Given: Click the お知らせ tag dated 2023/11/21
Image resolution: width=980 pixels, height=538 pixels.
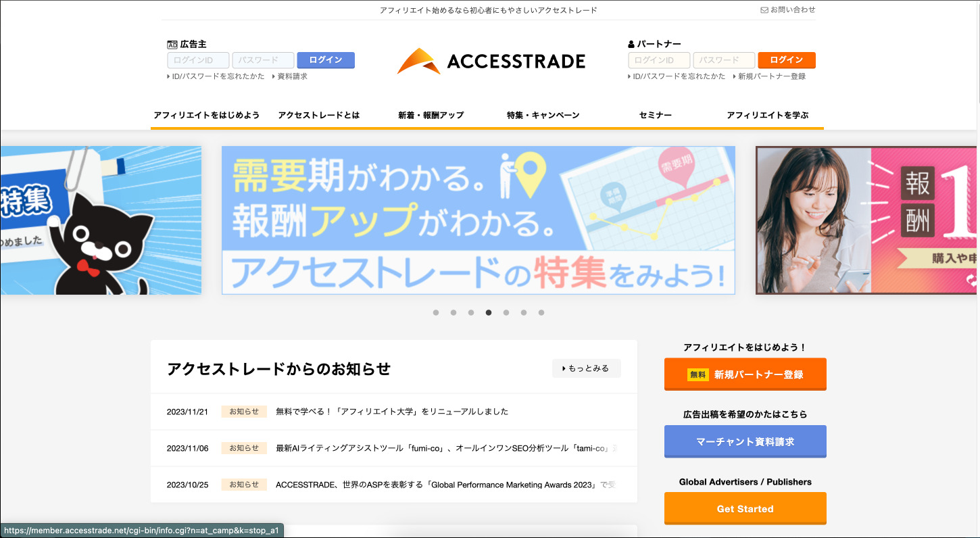Looking at the screenshot, I should [x=244, y=412].
